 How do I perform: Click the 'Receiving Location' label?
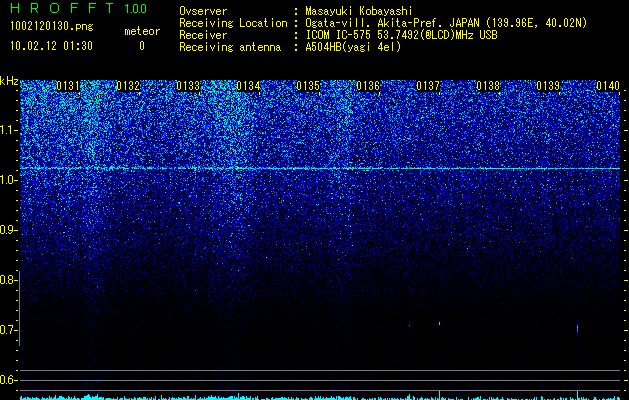click(233, 23)
